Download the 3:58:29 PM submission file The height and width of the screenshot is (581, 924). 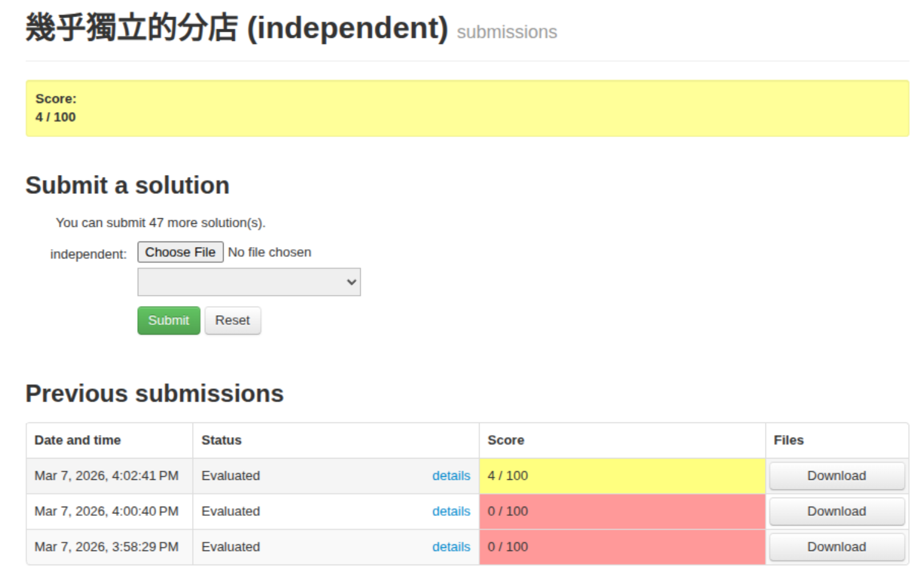click(836, 547)
